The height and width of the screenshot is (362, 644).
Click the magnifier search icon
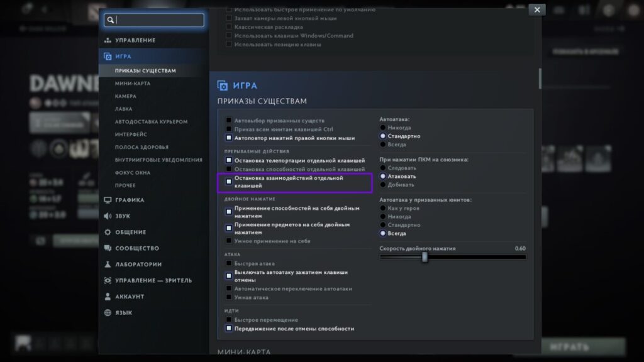click(x=111, y=19)
